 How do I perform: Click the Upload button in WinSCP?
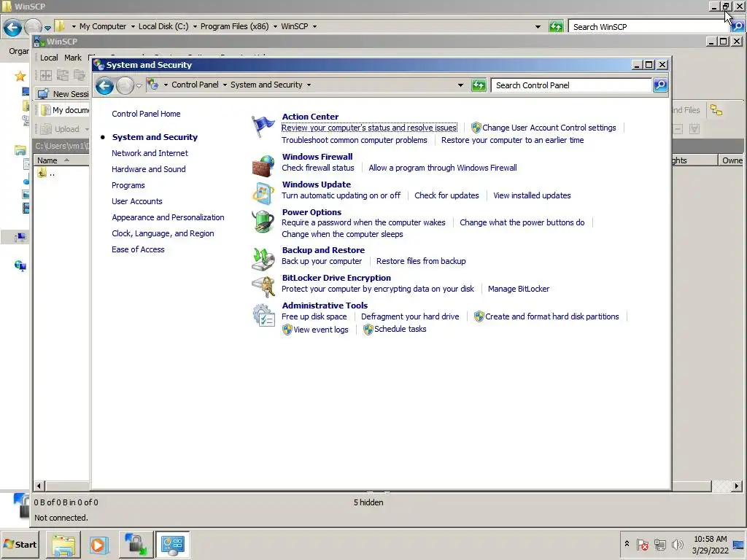pos(62,129)
